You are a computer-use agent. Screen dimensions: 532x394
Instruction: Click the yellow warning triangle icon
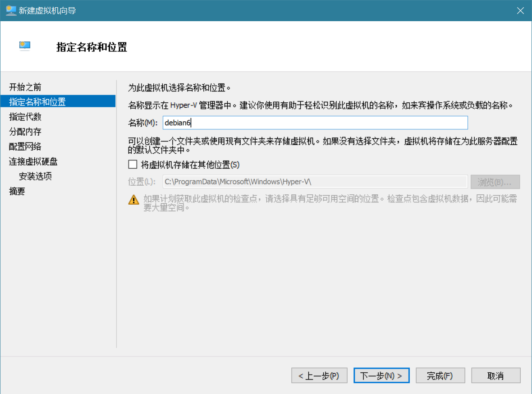(x=134, y=199)
